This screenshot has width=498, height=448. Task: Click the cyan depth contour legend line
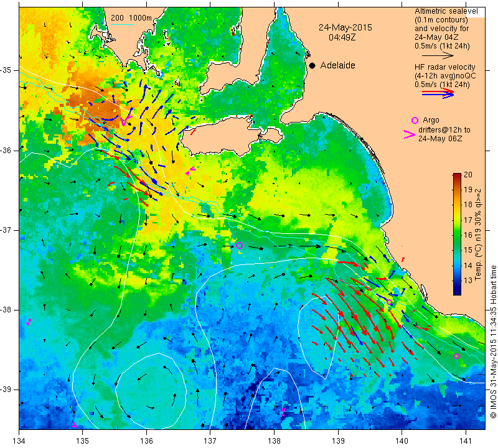(123, 24)
